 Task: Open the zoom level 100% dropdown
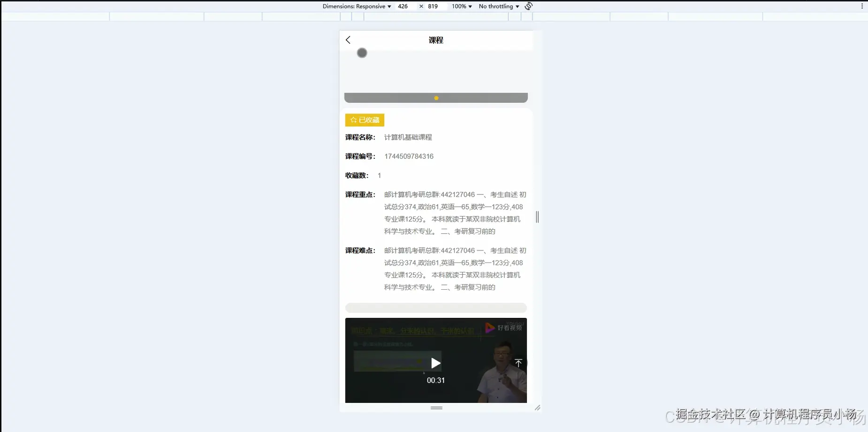[x=461, y=6]
